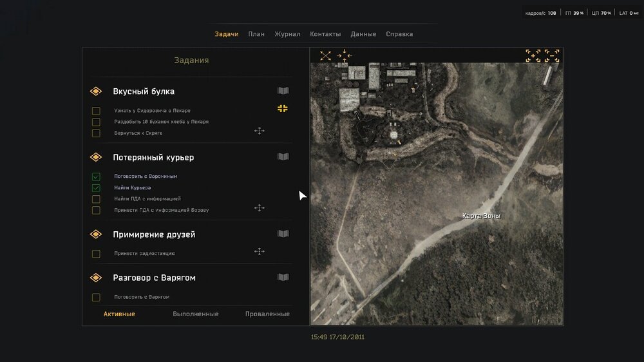The height and width of the screenshot is (362, 644).
Task: Click subtask text Поговорить с Ворониным
Action: [146, 176]
